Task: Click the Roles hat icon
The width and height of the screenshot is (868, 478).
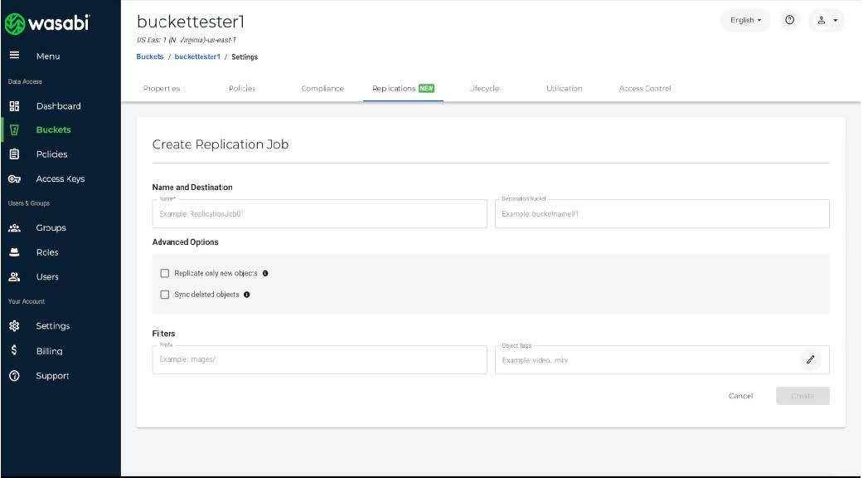Action: click(x=14, y=252)
